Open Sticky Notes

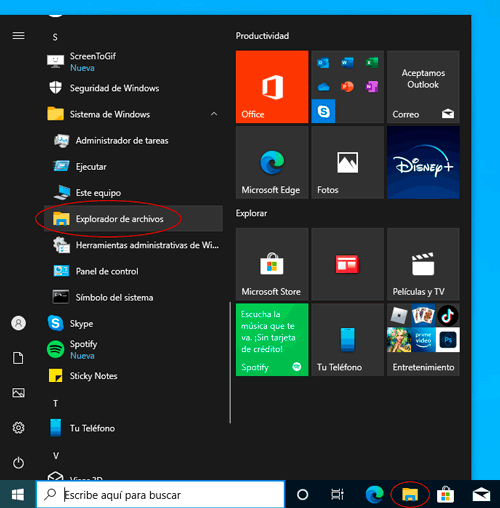(133, 376)
